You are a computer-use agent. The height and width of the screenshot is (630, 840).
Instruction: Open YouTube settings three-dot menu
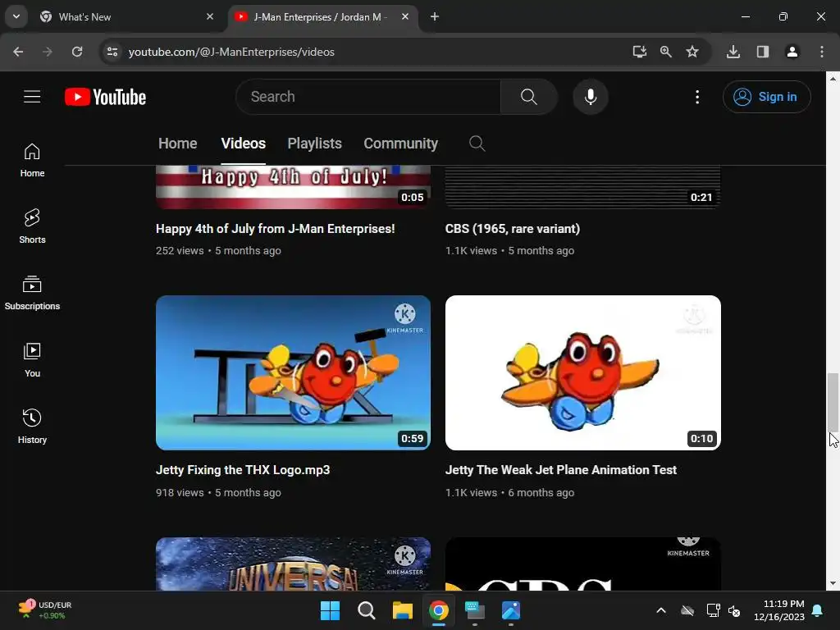point(697,97)
